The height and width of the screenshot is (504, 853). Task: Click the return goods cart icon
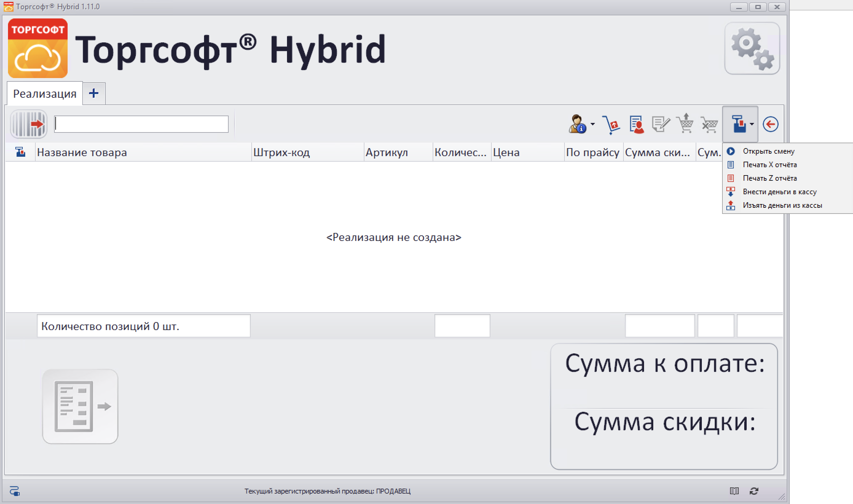tap(611, 125)
